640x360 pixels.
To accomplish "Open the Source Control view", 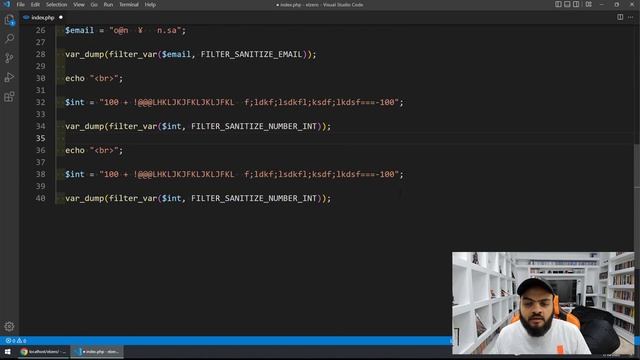I will [x=9, y=58].
